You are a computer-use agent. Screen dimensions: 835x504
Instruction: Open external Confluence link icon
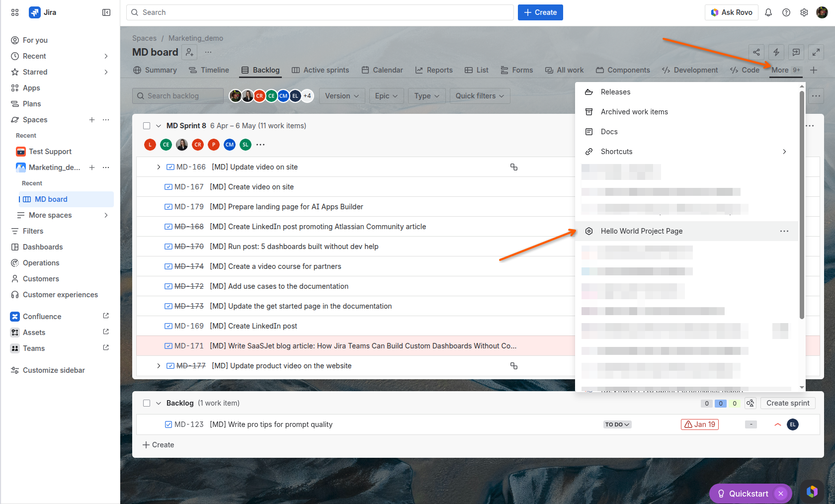click(106, 316)
